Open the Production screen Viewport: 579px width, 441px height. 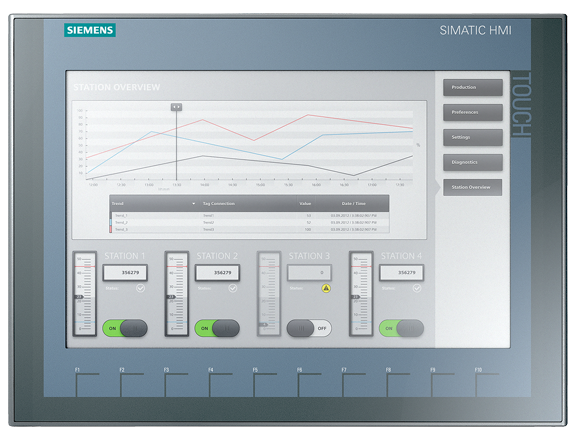click(473, 88)
